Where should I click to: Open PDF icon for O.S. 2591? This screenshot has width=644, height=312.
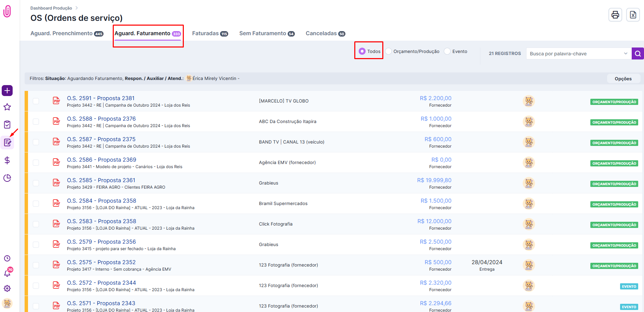(56, 101)
